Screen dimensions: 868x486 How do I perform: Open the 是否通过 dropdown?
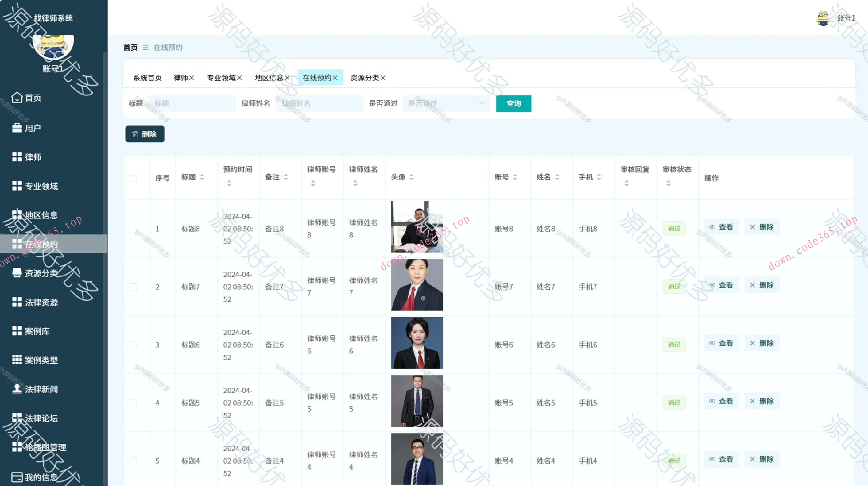pos(445,103)
